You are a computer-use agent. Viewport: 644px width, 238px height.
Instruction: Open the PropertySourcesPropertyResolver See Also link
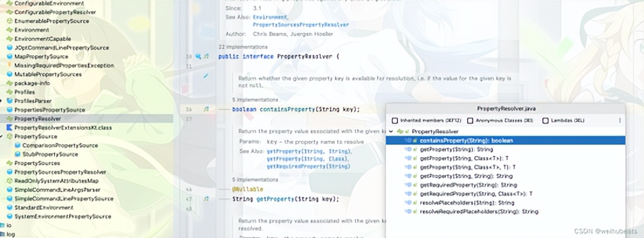(x=300, y=25)
